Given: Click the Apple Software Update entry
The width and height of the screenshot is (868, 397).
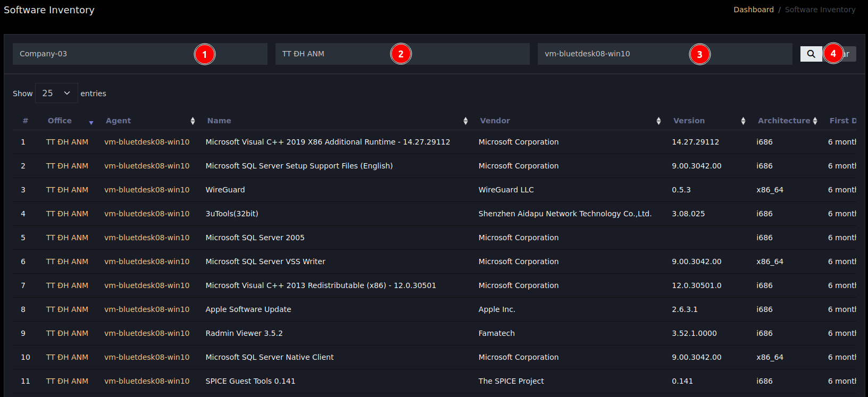Looking at the screenshot, I should 248,309.
